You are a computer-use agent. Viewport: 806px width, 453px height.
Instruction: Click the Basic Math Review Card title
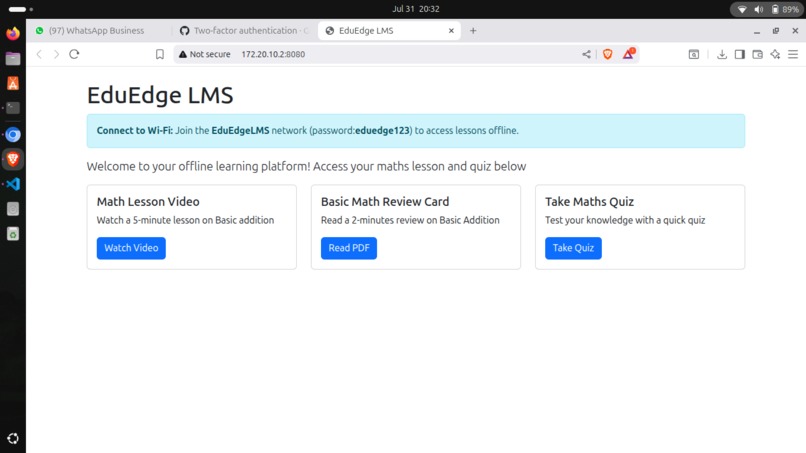385,202
